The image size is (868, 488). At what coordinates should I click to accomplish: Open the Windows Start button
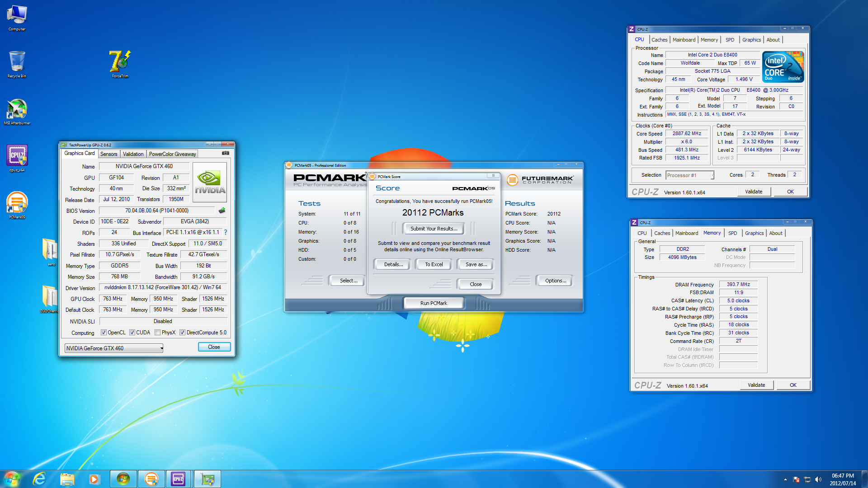[12, 479]
